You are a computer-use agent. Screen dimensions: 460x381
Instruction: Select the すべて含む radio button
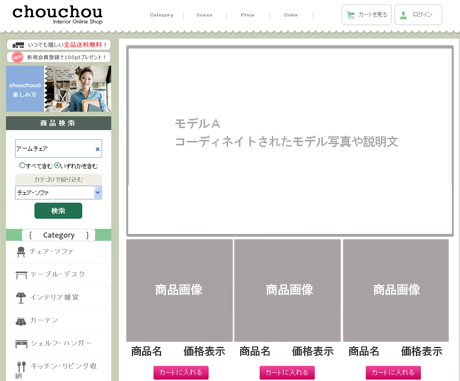coord(22,165)
